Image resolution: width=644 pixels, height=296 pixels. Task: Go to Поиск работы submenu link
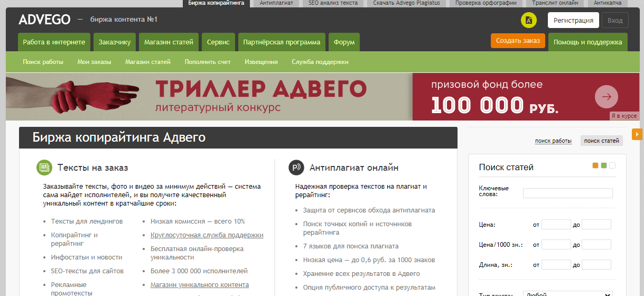click(x=43, y=62)
